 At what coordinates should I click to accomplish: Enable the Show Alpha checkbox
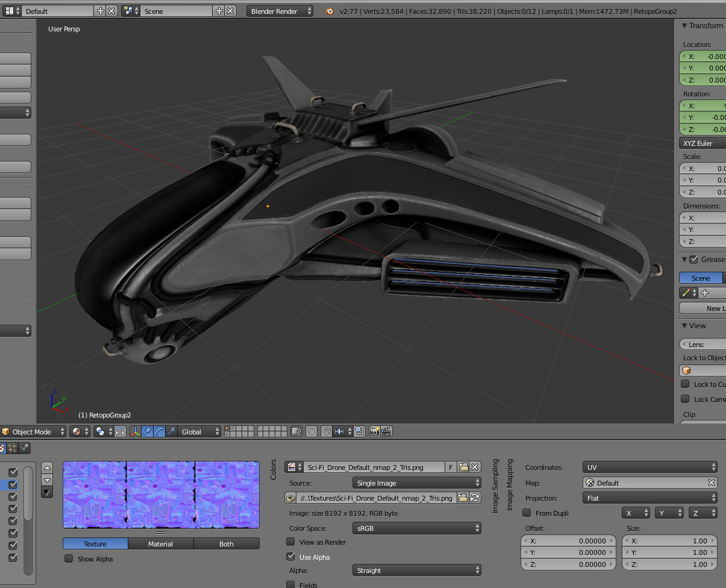pyautogui.click(x=69, y=559)
